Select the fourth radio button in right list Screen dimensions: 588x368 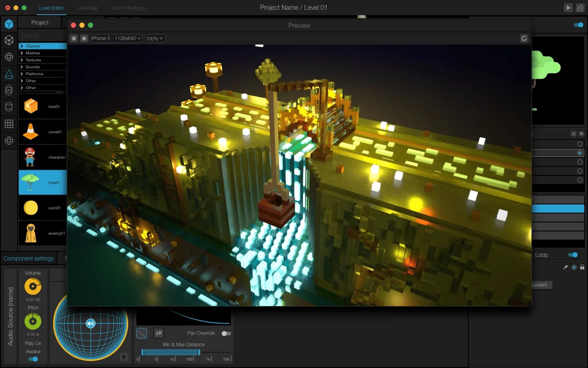[x=579, y=171]
